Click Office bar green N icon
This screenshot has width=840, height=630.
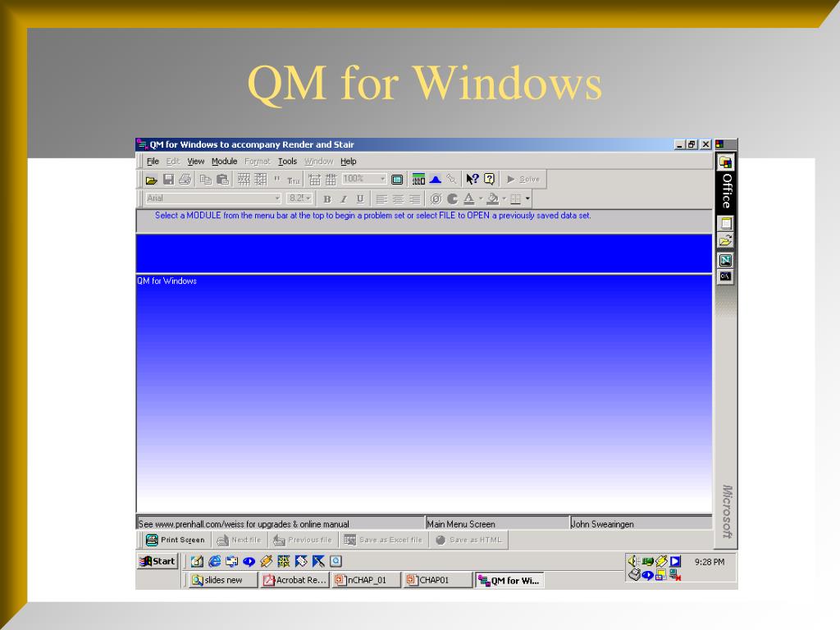click(725, 260)
